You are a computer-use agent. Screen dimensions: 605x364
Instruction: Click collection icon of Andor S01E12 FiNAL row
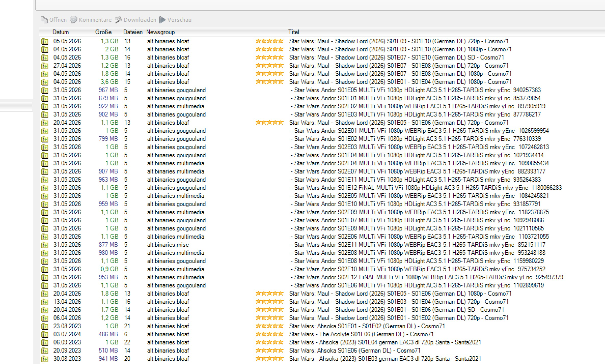tap(45, 188)
